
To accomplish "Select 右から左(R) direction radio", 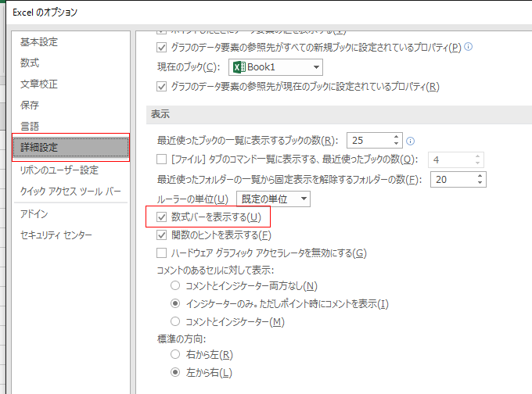I will [175, 354].
